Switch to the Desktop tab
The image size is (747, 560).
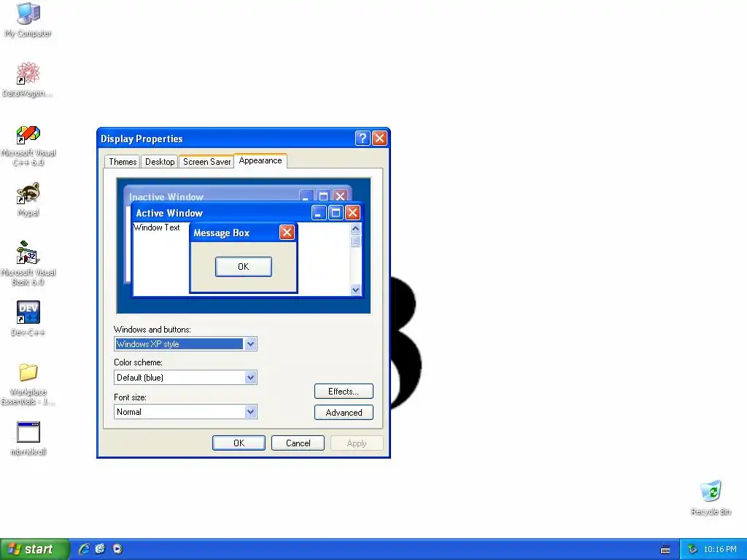click(x=160, y=162)
